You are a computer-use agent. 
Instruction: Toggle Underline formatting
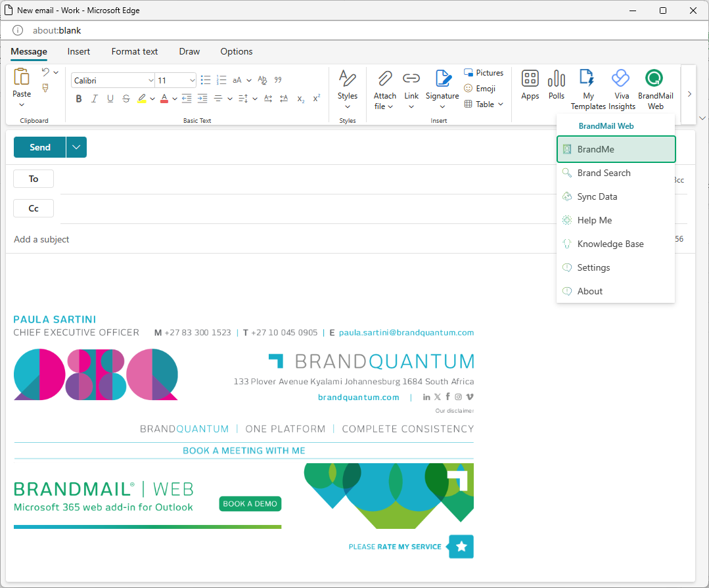click(110, 99)
